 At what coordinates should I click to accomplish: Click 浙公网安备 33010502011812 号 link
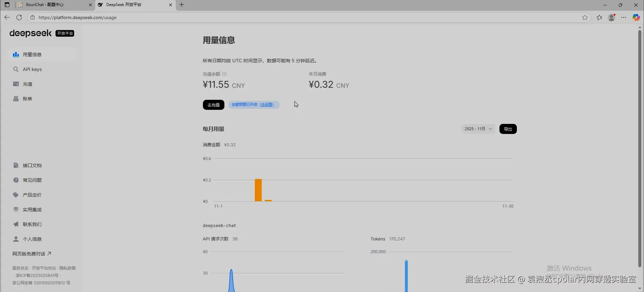pos(41,283)
